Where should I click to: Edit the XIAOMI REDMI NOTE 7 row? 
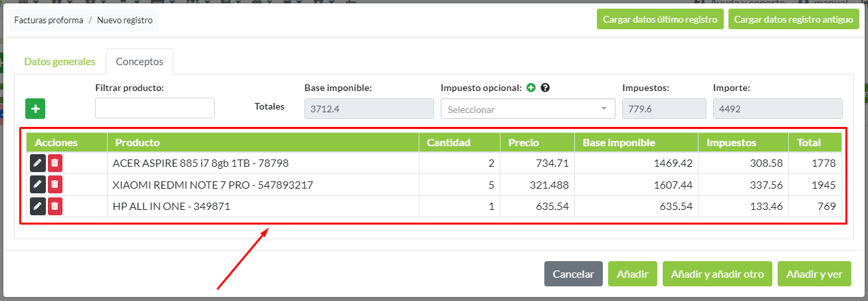(38, 185)
